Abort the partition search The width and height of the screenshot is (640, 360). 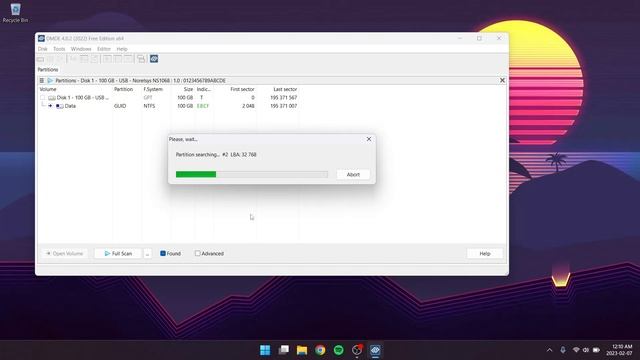click(x=353, y=174)
